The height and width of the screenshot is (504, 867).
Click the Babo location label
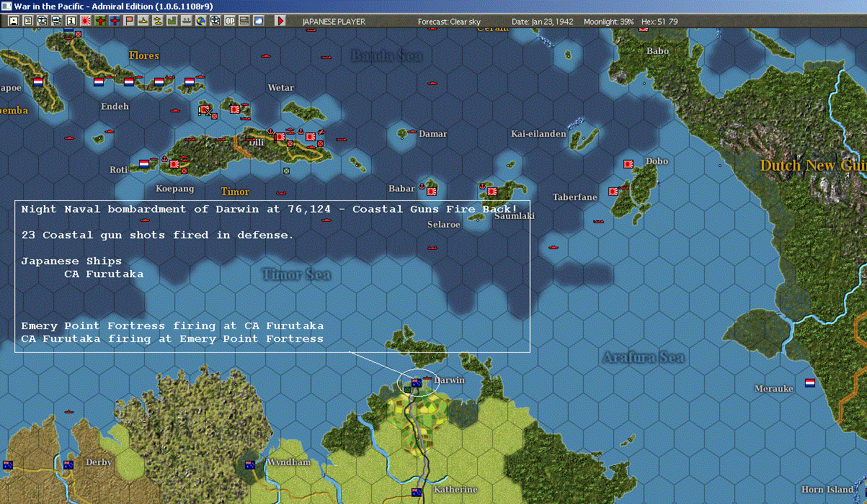click(x=657, y=51)
